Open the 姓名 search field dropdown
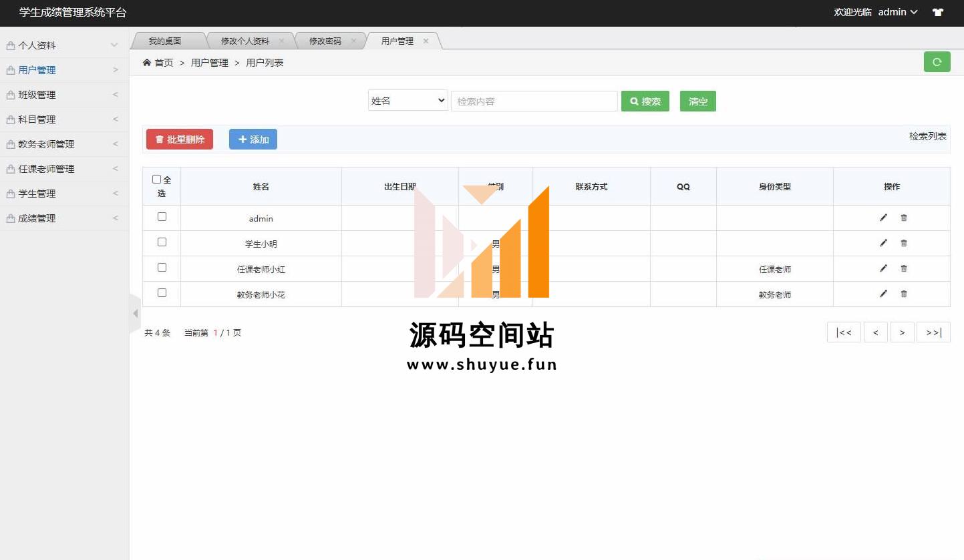The height and width of the screenshot is (560, 964). [408, 101]
